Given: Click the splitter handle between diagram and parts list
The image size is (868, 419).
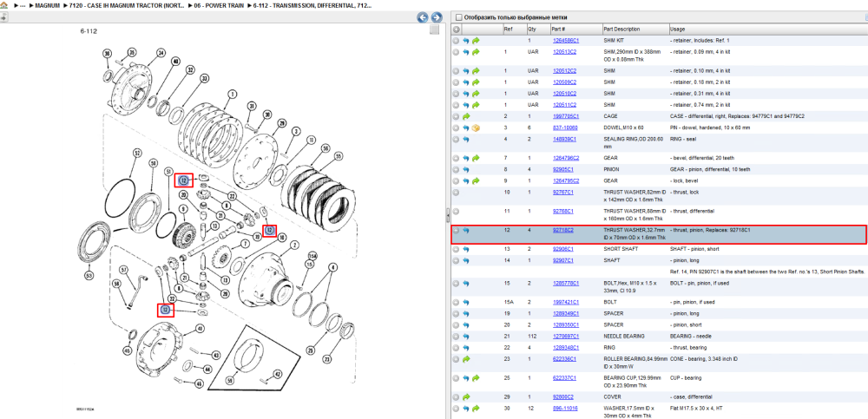Looking at the screenshot, I should [x=448, y=215].
